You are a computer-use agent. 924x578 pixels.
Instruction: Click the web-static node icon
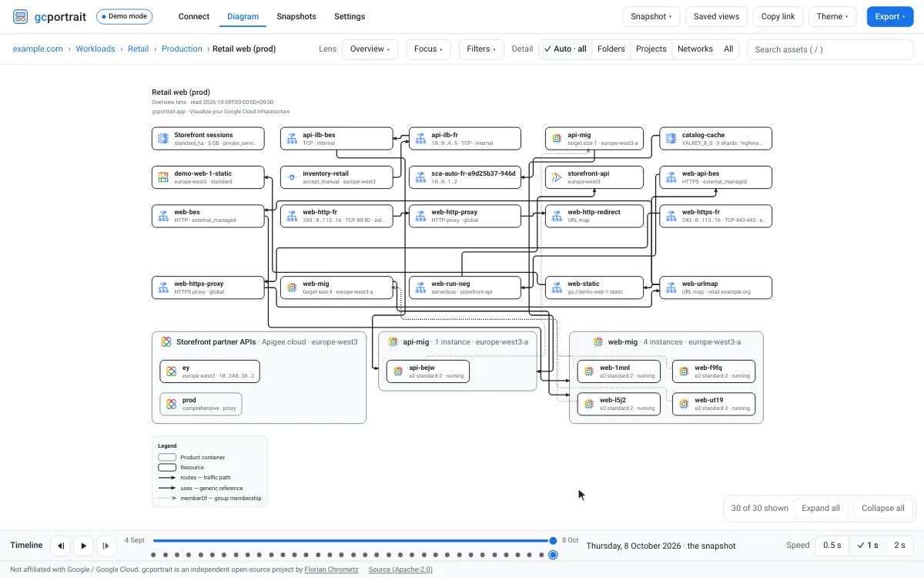tap(557, 287)
